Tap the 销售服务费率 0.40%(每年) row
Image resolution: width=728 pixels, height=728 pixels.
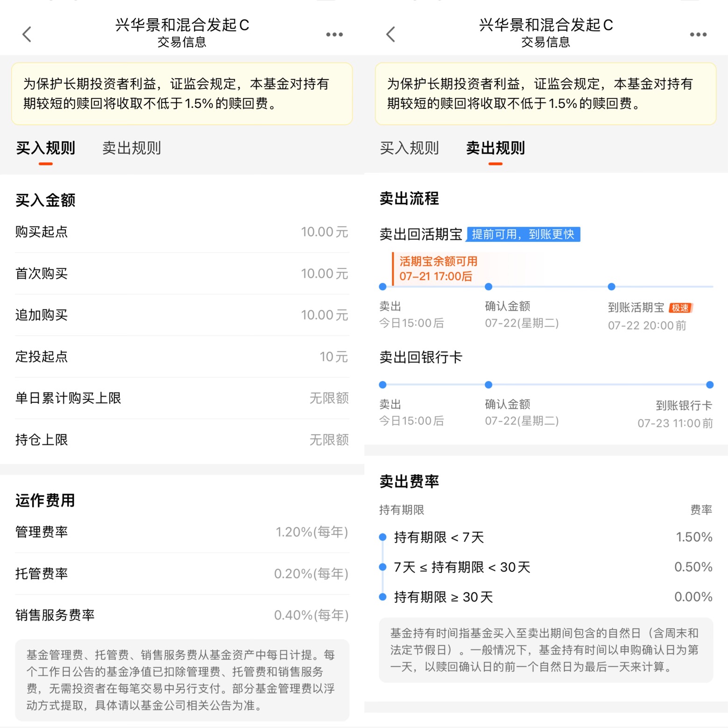pyautogui.click(x=182, y=615)
